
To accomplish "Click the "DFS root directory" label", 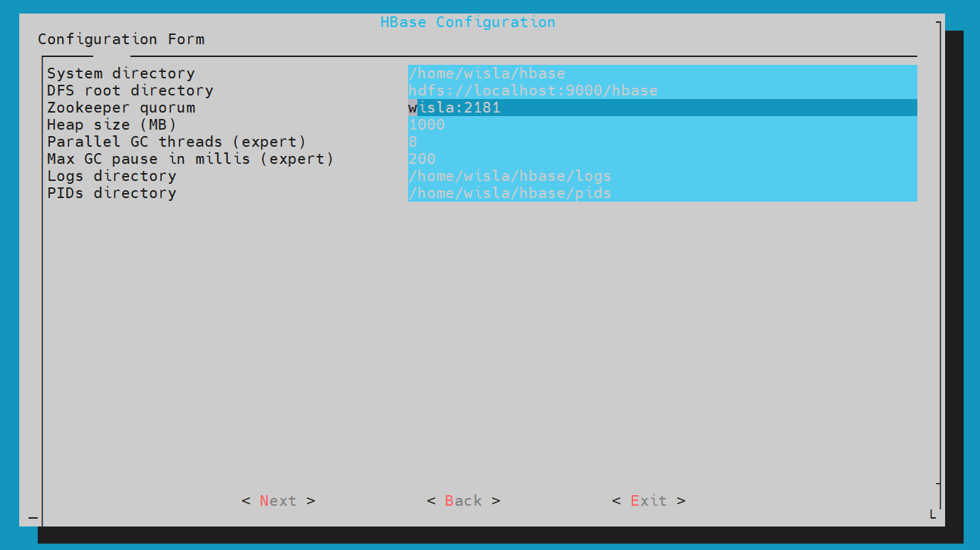I will [130, 90].
